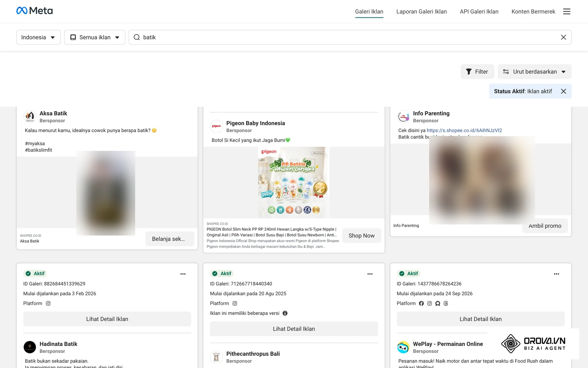Open more options for ad 1437786678264236
This screenshot has width=588, height=368.
point(556,274)
